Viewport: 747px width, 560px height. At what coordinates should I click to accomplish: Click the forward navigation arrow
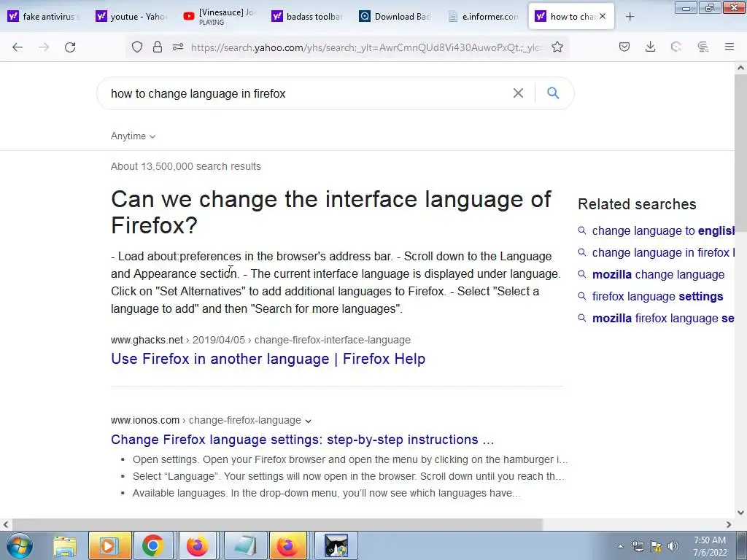click(44, 47)
